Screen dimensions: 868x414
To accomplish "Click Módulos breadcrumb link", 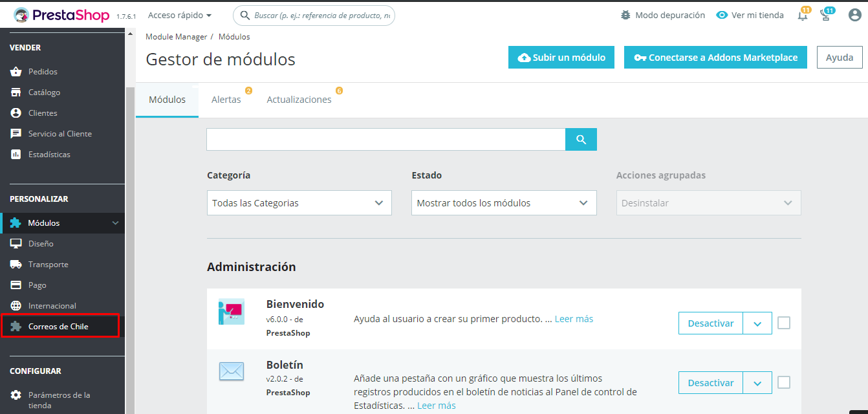I will (234, 37).
